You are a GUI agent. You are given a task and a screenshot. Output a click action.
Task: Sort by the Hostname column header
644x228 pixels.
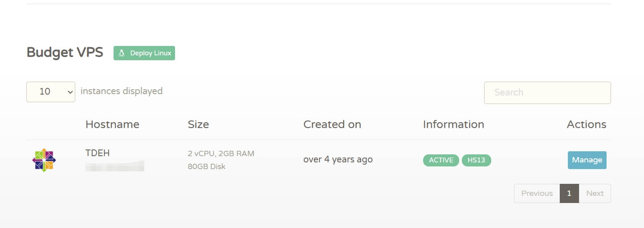tap(112, 124)
